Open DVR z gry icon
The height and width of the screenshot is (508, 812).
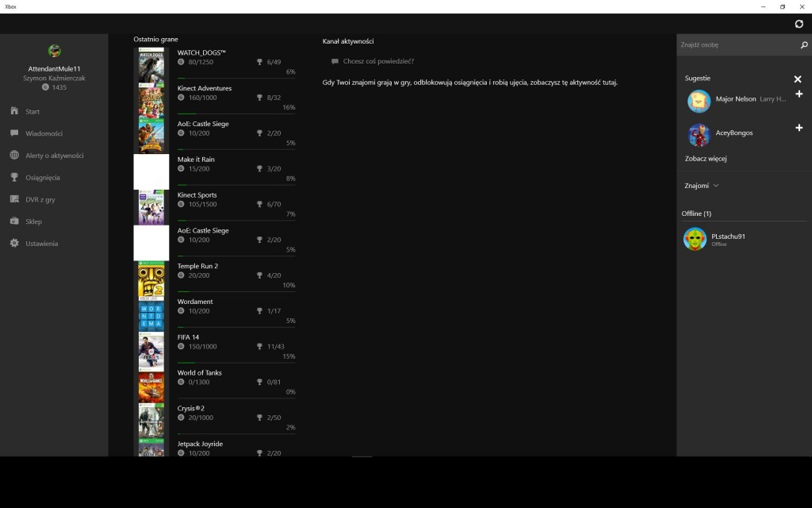point(14,199)
